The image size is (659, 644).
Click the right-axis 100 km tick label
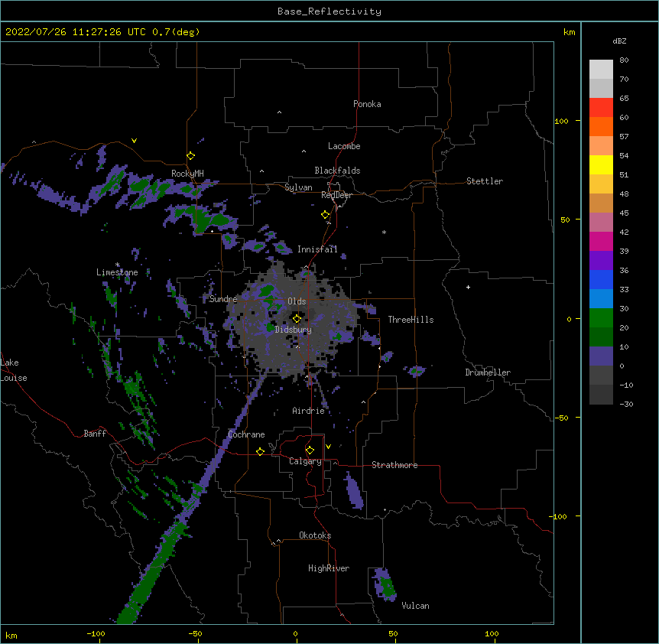561,121
